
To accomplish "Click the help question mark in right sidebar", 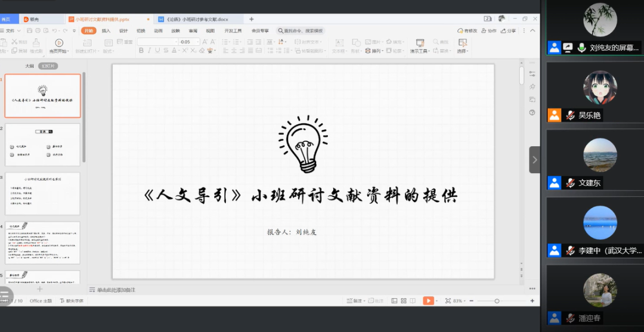I will (x=532, y=113).
